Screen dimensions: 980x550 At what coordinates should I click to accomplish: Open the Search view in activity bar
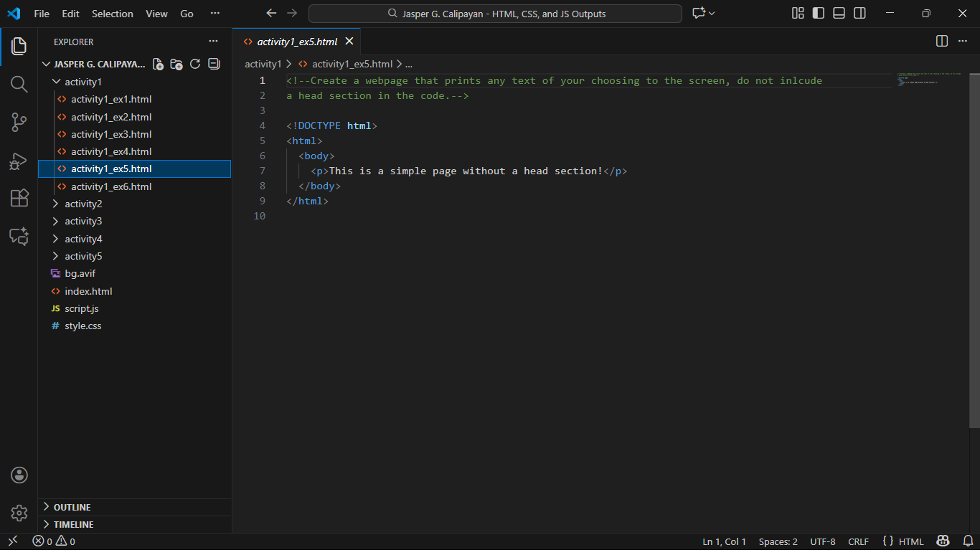coord(19,85)
